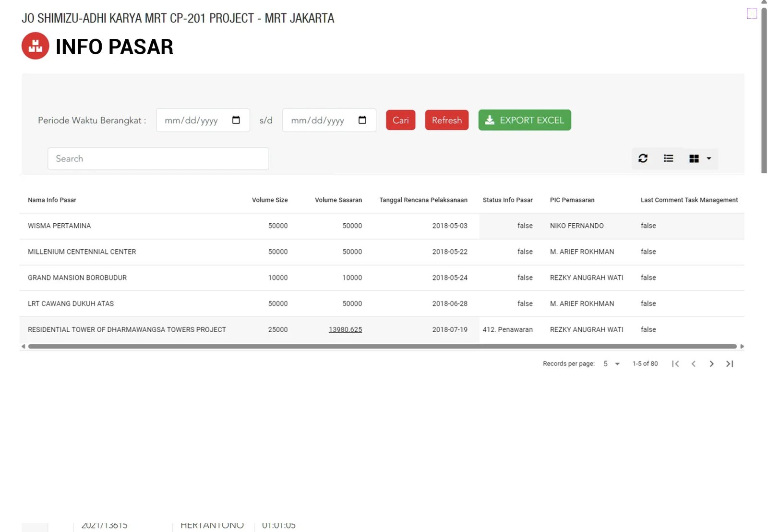Expand the records per page dropdown
768x532 pixels.
pyautogui.click(x=612, y=364)
